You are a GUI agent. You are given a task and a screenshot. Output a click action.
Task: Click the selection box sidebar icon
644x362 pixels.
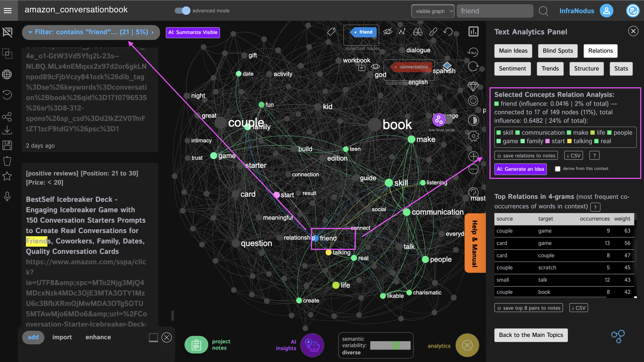coord(7,54)
